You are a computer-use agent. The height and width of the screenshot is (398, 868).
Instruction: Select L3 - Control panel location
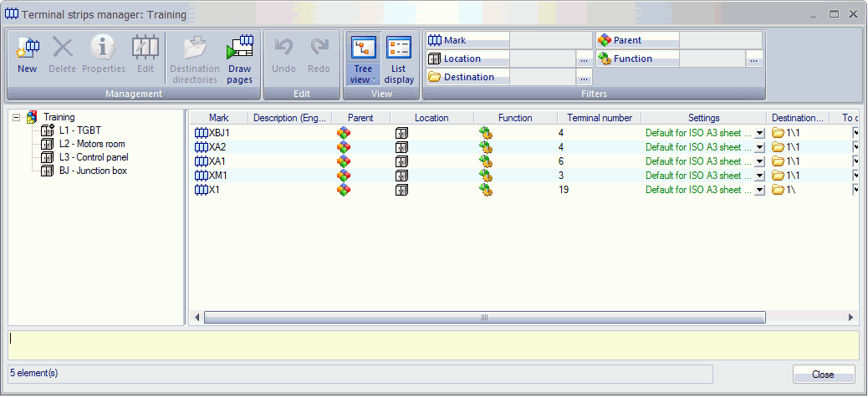94,157
